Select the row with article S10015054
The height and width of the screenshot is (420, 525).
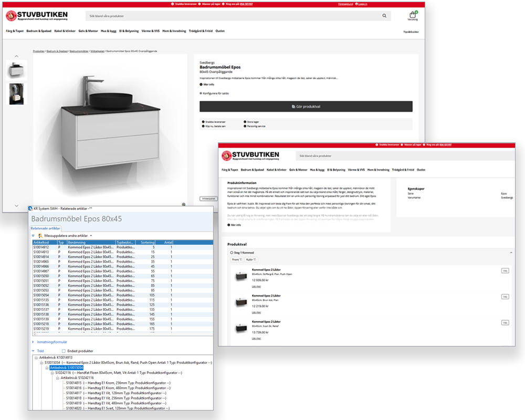(x=122, y=296)
